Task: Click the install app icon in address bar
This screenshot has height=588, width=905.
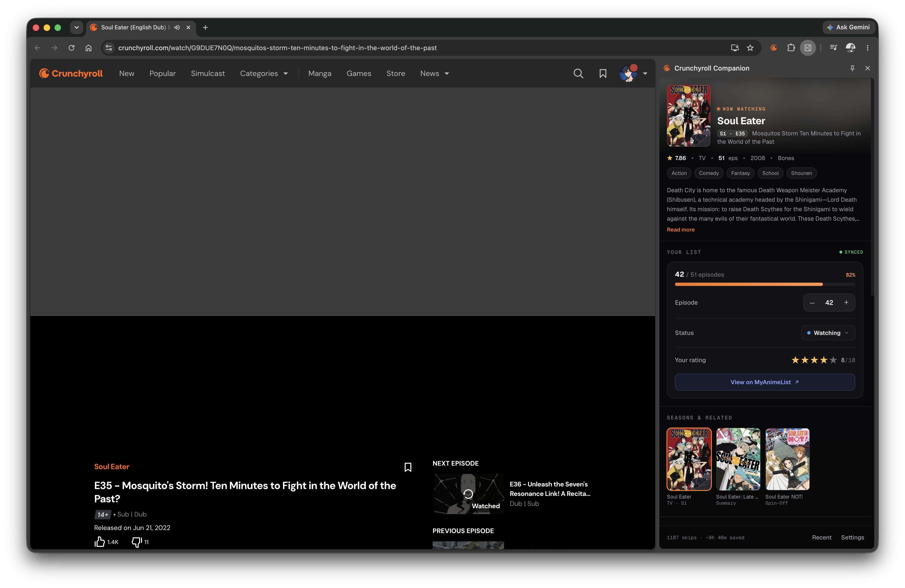Action: tap(735, 48)
